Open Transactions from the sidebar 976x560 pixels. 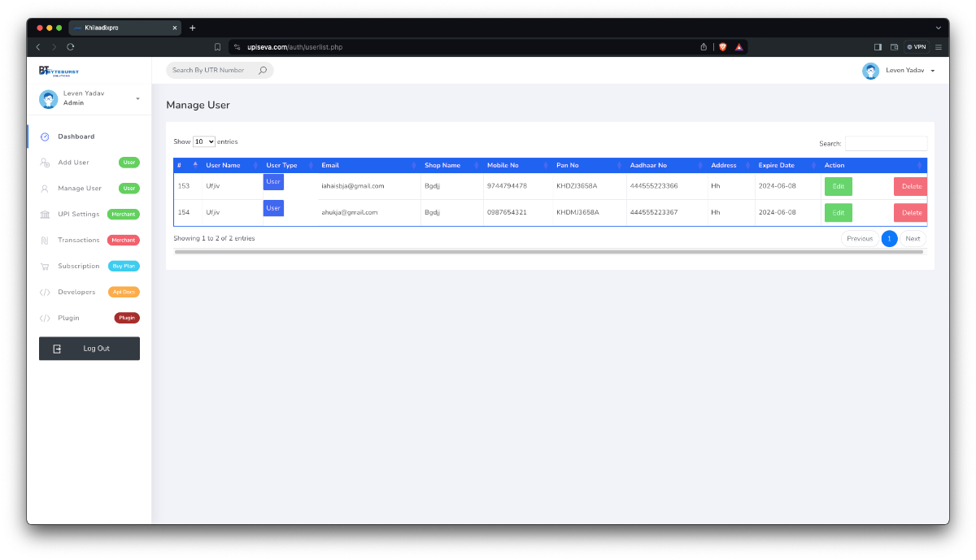coord(78,241)
